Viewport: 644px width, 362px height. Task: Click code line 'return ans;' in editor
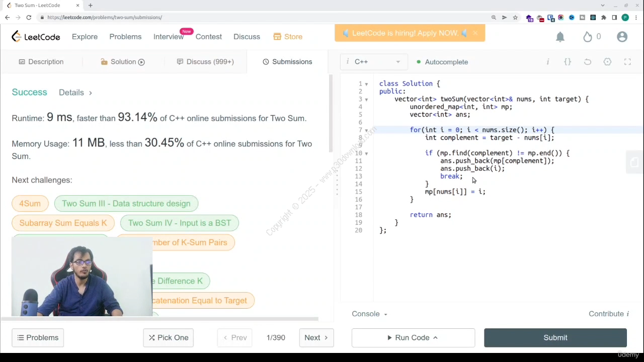[x=430, y=215]
